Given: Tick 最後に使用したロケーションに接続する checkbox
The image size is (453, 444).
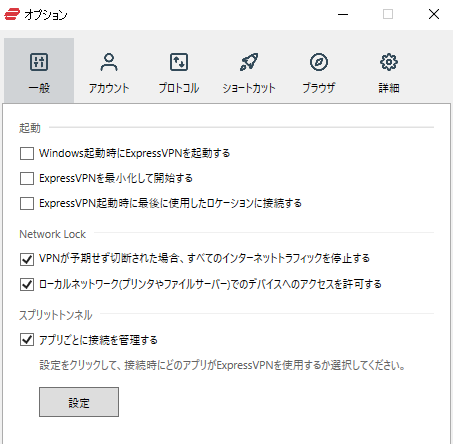Looking at the screenshot, I should tap(27, 203).
